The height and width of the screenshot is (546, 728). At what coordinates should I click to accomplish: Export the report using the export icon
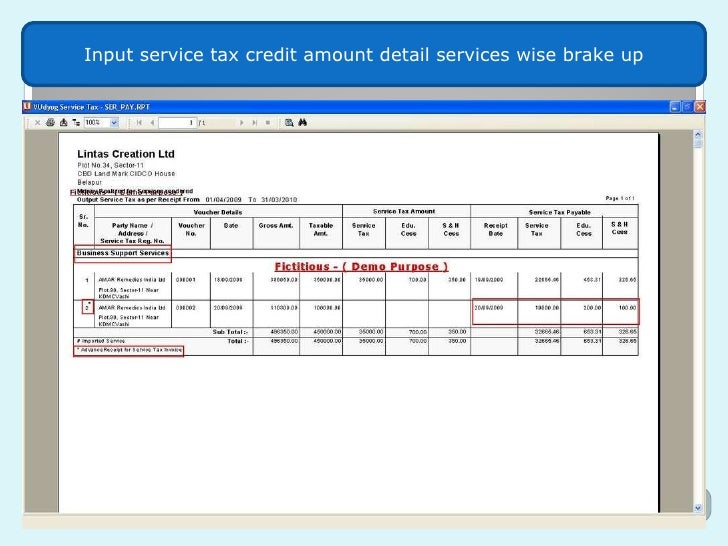tap(64, 123)
